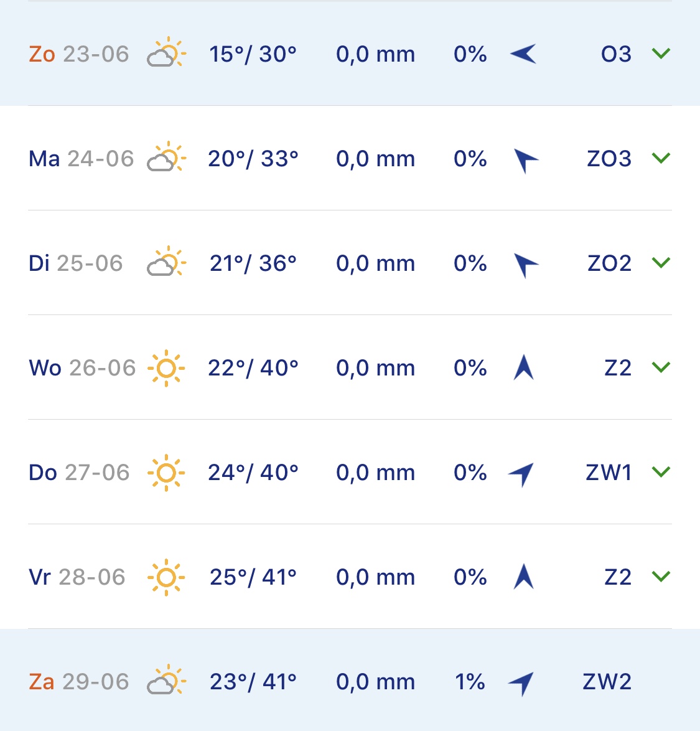Click the wind direction arrow for Di 25-06
The height and width of the screenshot is (731, 700).
click(x=525, y=264)
